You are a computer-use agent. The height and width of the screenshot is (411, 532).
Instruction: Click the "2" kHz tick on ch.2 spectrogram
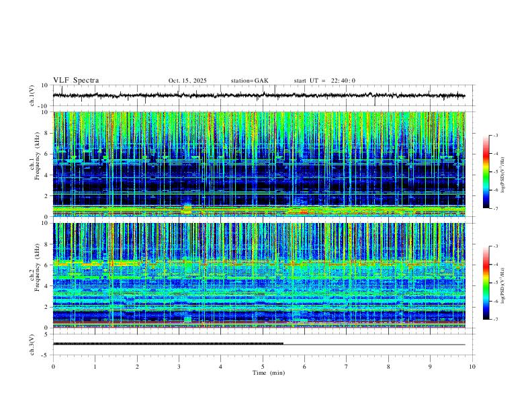(x=47, y=307)
